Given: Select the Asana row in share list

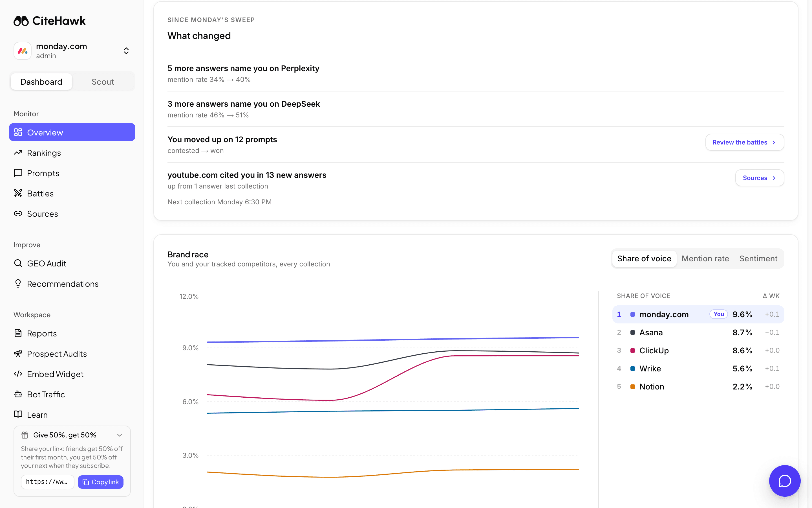Looking at the screenshot, I should [x=698, y=332].
